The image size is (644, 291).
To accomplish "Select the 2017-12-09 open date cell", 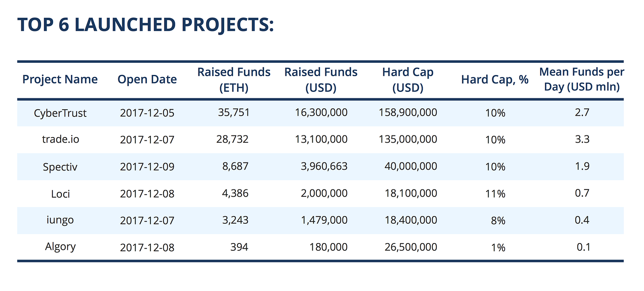I will [x=147, y=167].
